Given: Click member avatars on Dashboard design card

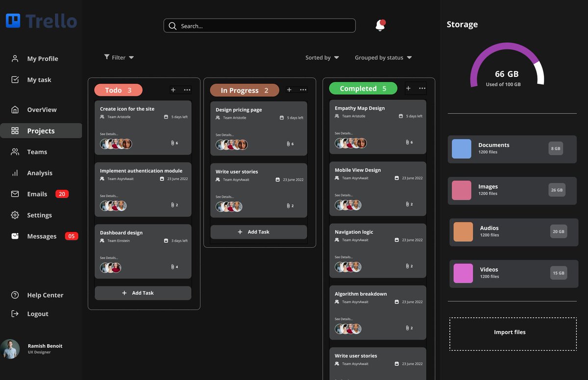Looking at the screenshot, I should (111, 268).
